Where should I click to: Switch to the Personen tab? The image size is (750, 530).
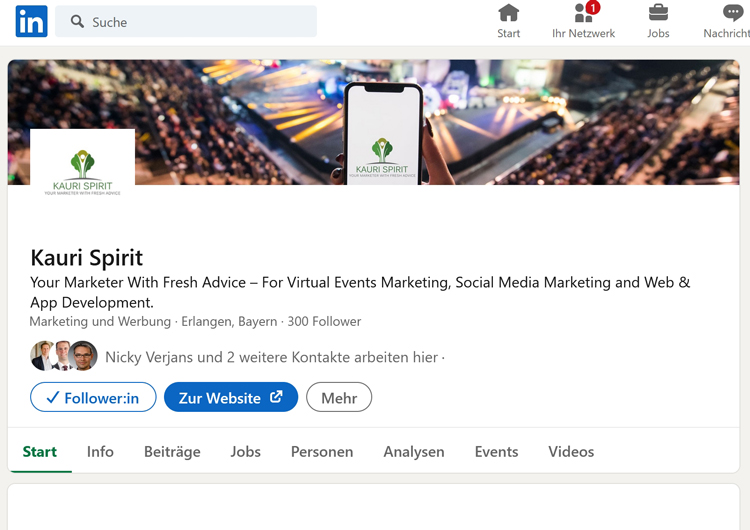click(x=322, y=452)
